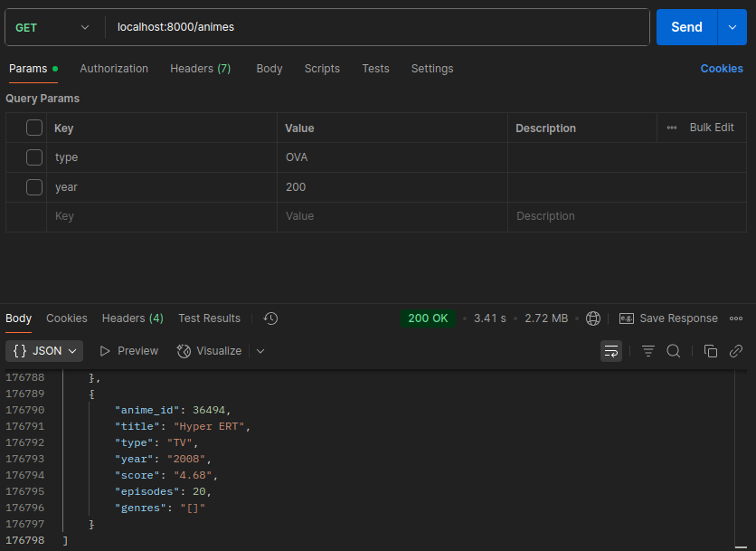This screenshot has width=756, height=551.
Task: Click the OVA value cell
Action: click(392, 157)
